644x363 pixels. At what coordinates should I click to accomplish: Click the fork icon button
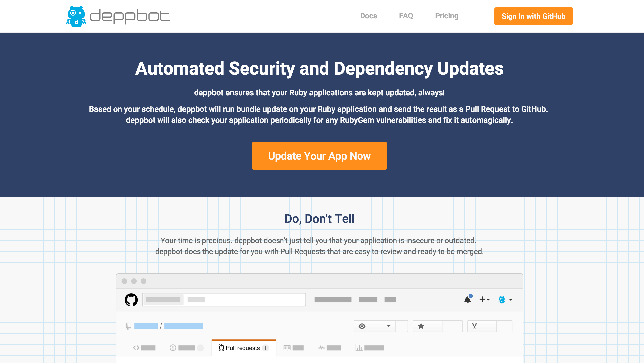(474, 326)
